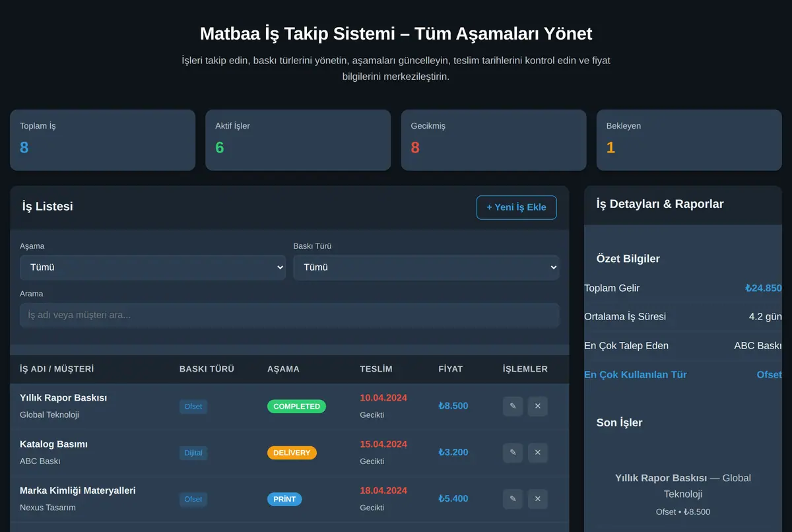Click the Dijital print type tag
This screenshot has height=532, width=792.
pos(193,453)
